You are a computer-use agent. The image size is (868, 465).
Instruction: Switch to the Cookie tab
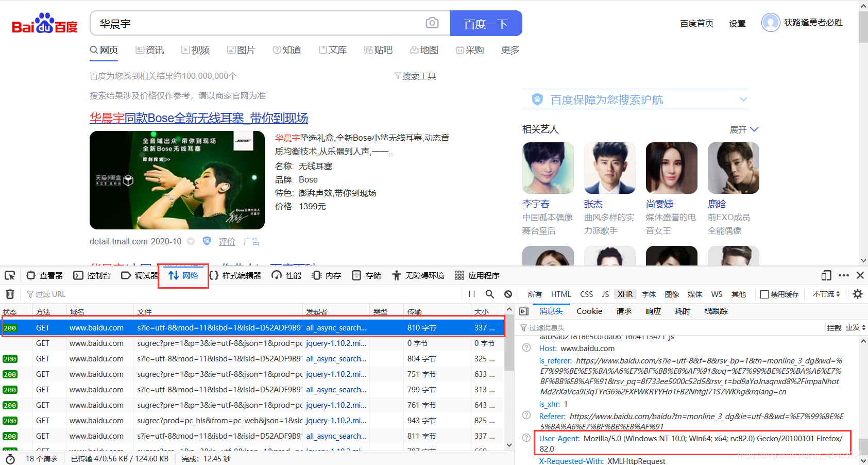click(589, 311)
